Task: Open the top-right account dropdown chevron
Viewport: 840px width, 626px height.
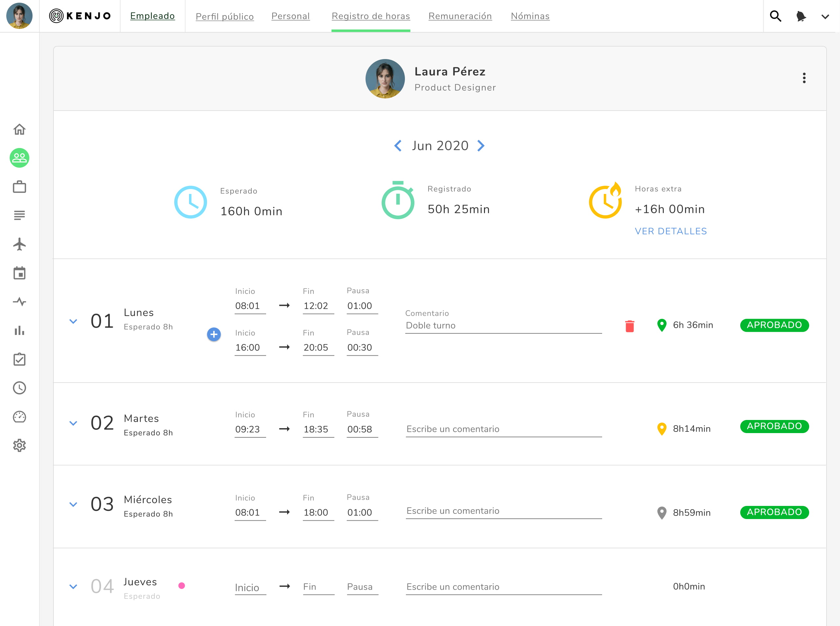Action: pyautogui.click(x=825, y=17)
